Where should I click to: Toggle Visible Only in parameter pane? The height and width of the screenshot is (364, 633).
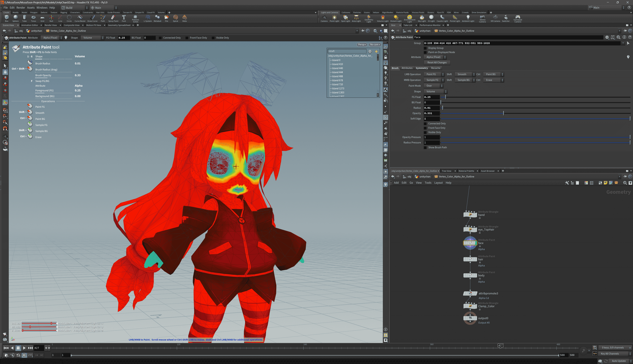pyautogui.click(x=425, y=132)
